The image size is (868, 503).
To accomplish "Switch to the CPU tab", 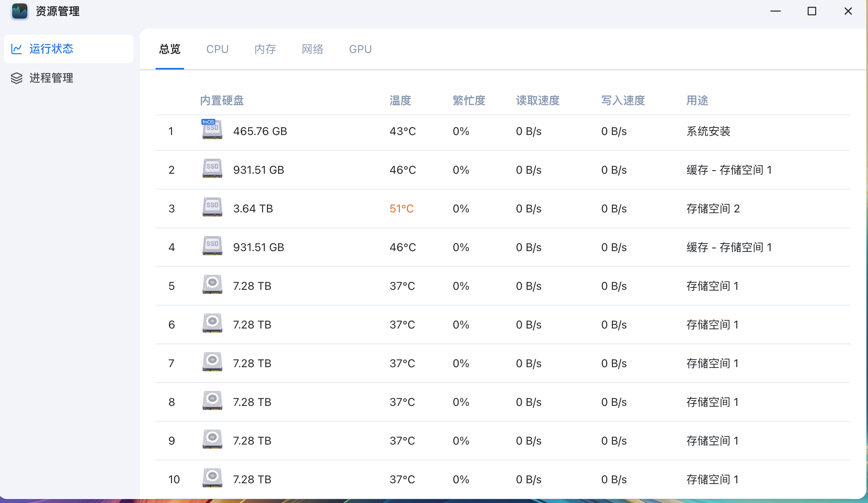I will coord(217,49).
